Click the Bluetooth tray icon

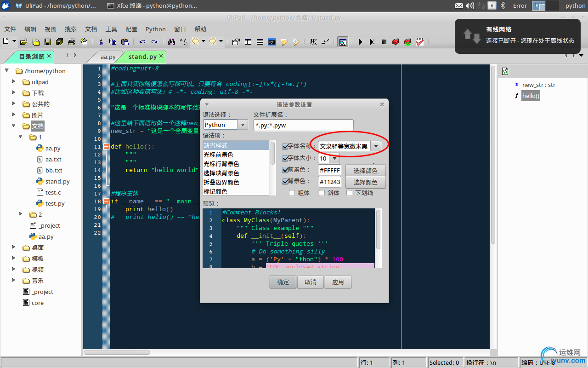503,6
